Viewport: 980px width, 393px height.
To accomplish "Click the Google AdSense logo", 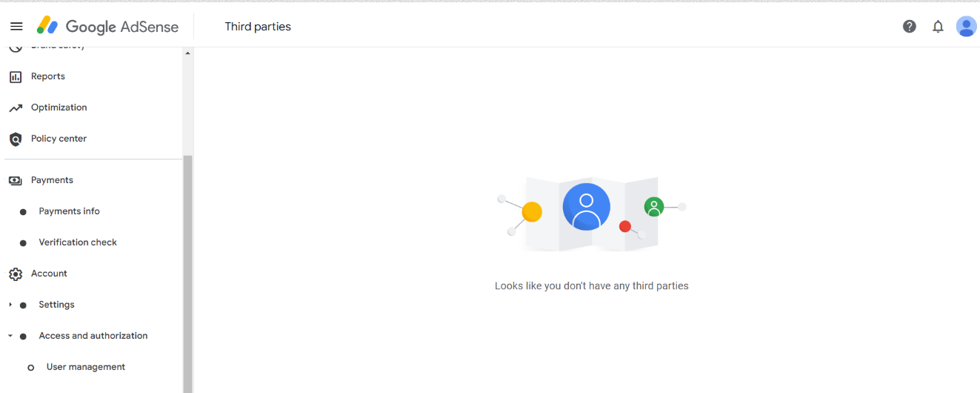I will [x=108, y=27].
